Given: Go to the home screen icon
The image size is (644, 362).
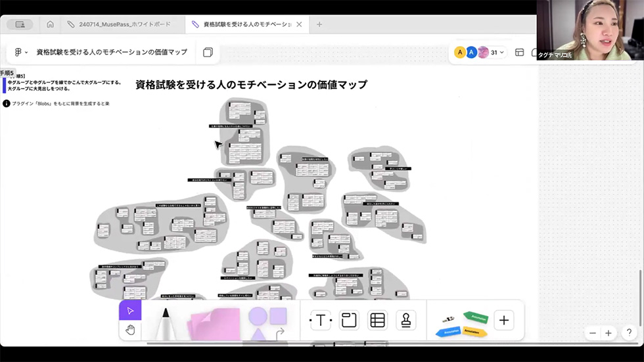Looking at the screenshot, I should coord(50,24).
